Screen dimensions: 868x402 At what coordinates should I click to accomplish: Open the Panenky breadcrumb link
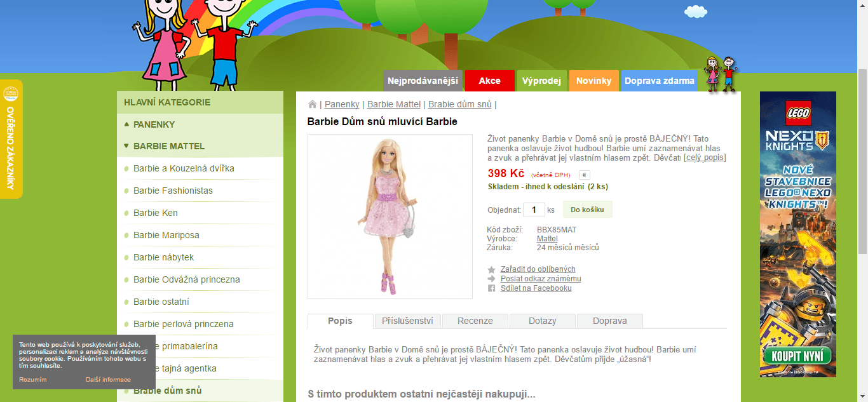[342, 104]
